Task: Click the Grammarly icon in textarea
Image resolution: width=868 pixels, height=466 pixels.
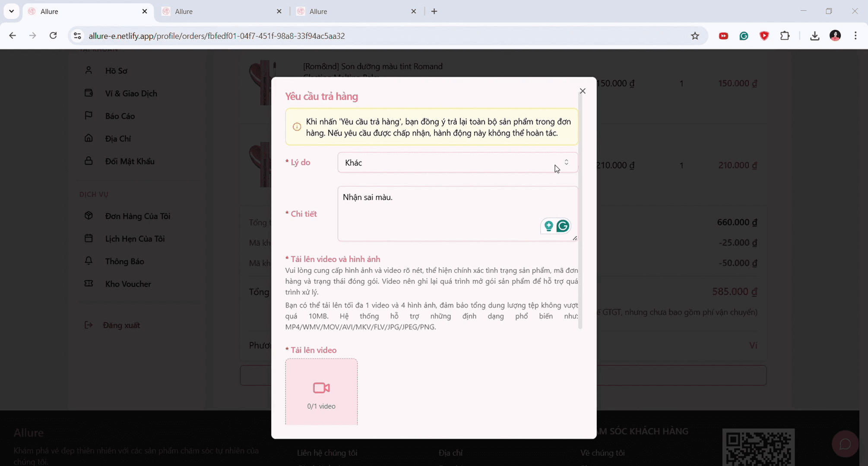Action: click(x=563, y=226)
